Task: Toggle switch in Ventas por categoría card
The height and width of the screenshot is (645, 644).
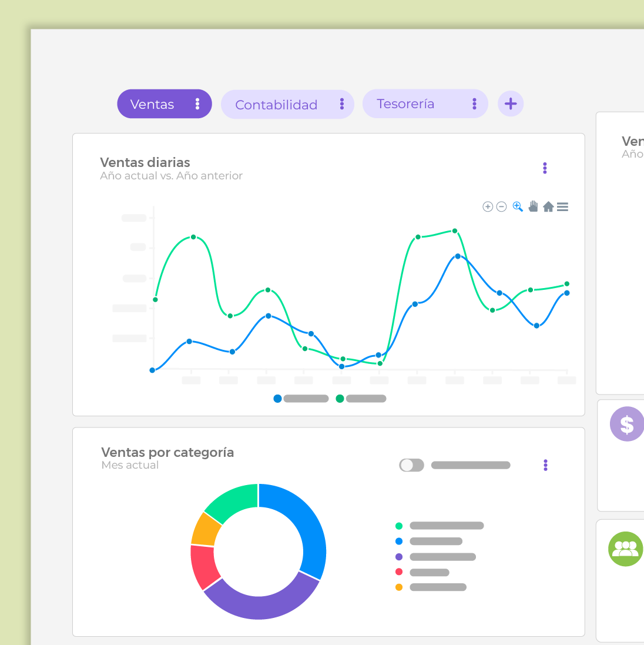Action: [x=411, y=465]
